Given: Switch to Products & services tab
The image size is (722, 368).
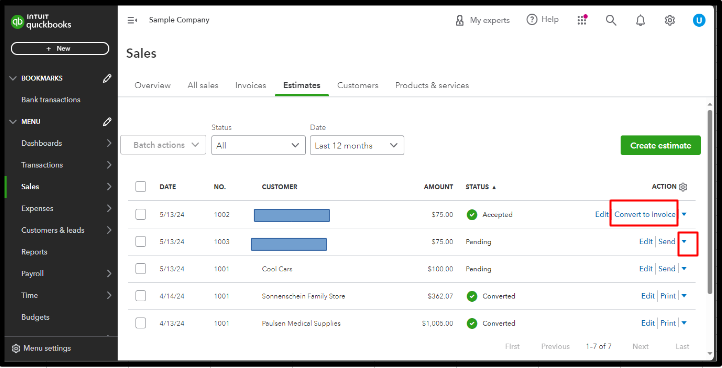Looking at the screenshot, I should (x=432, y=85).
